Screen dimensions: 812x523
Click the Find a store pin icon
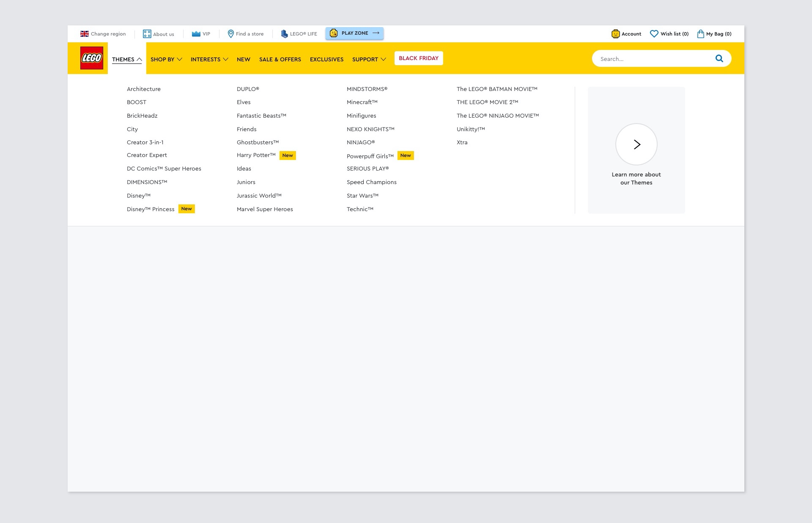[231, 34]
